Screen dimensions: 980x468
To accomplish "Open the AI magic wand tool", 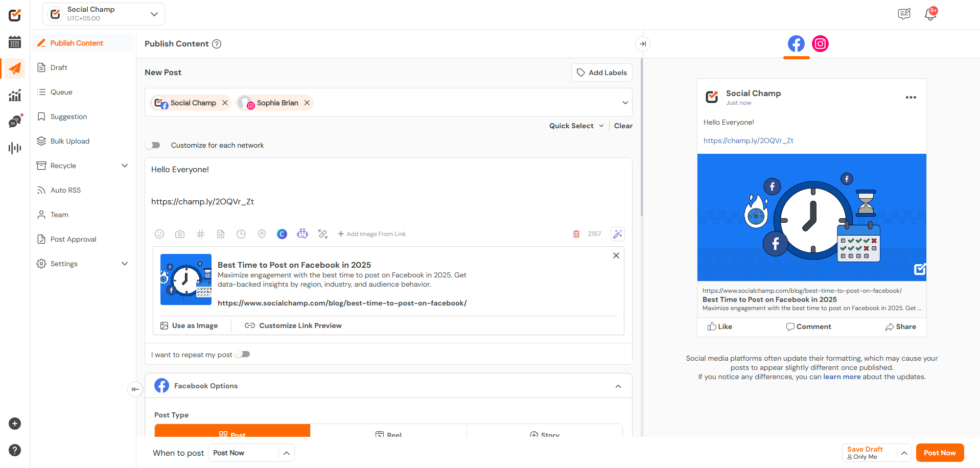I will (618, 234).
